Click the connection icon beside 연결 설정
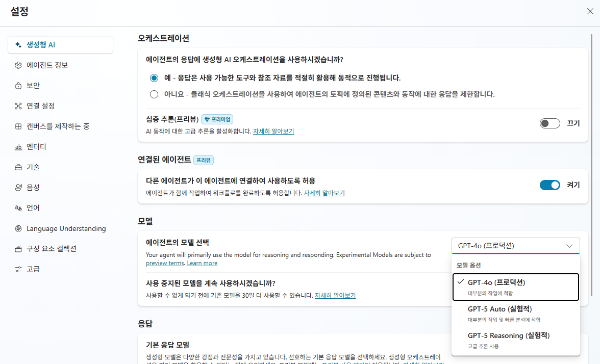Viewport: 600px width, 364px height. 18,106
